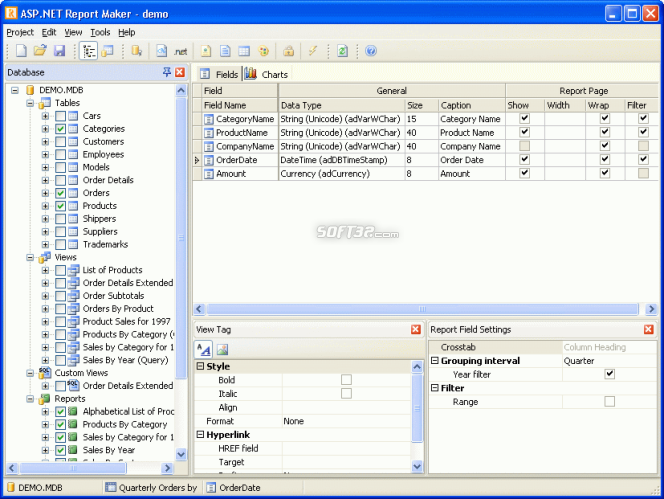Click the HTML settings toolbar icon
This screenshot has width=664, height=499.
point(162,51)
